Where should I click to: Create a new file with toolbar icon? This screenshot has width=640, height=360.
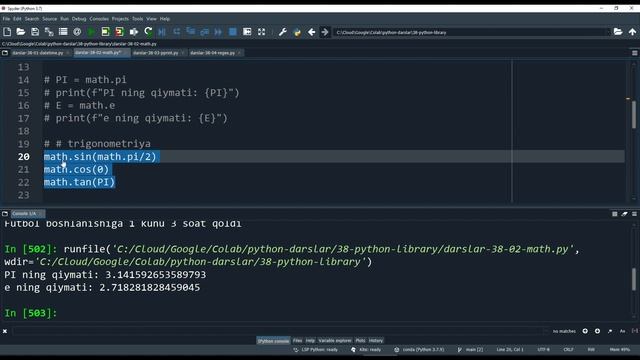(7, 32)
